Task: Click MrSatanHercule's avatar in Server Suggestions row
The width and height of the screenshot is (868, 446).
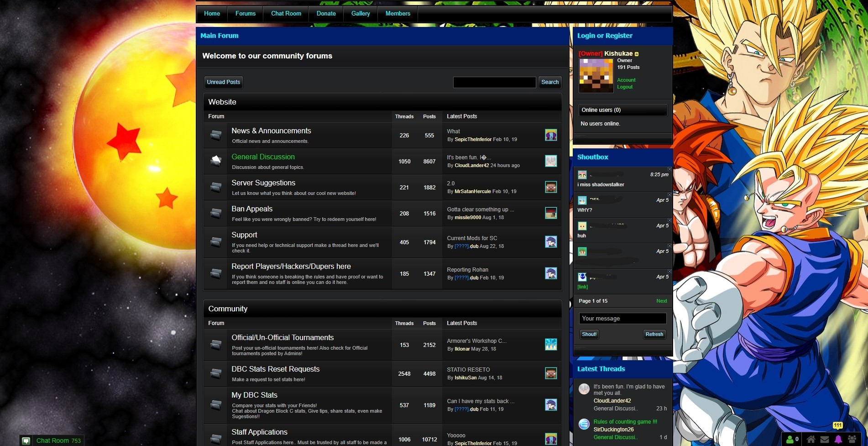Action: pyautogui.click(x=551, y=187)
